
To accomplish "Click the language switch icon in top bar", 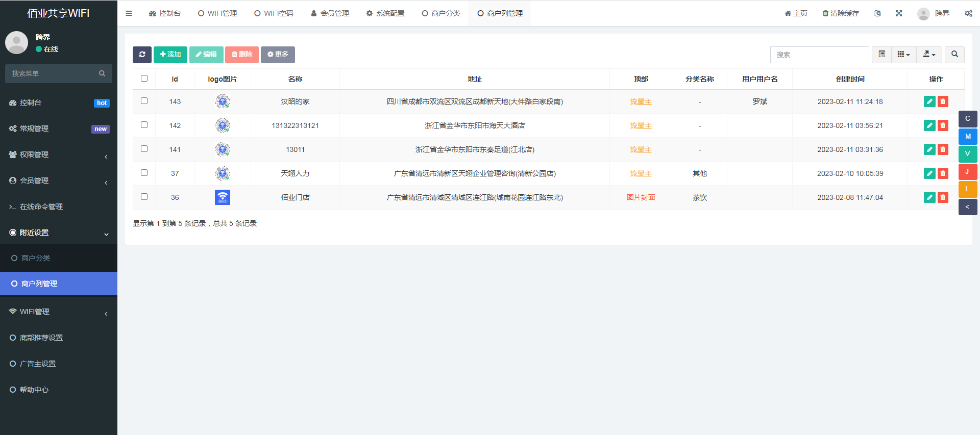I will coord(877,13).
